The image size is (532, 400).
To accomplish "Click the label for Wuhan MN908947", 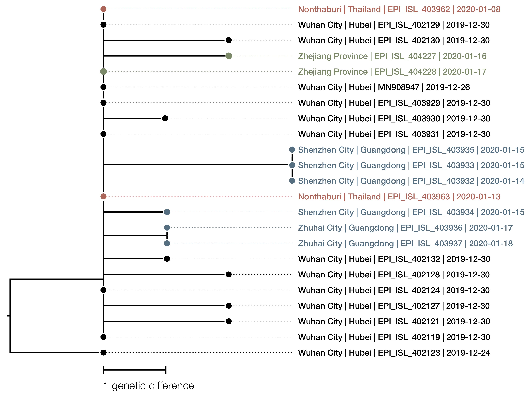I will click(x=384, y=87).
